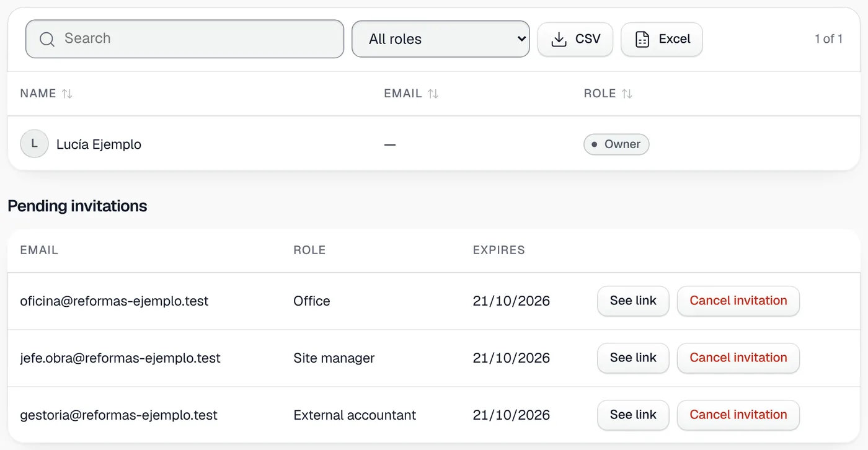Screen dimensions: 868x450
Task: Click the Owner role badge
Action: pyautogui.click(x=616, y=144)
